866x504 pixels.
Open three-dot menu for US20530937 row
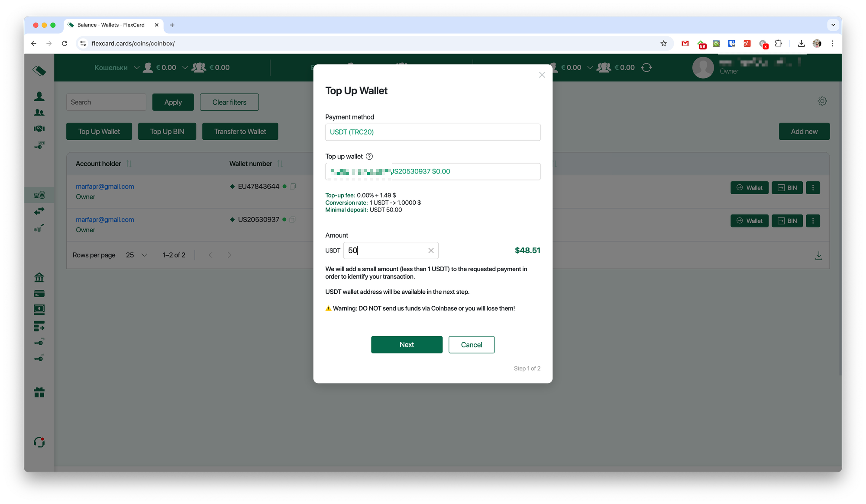point(813,221)
